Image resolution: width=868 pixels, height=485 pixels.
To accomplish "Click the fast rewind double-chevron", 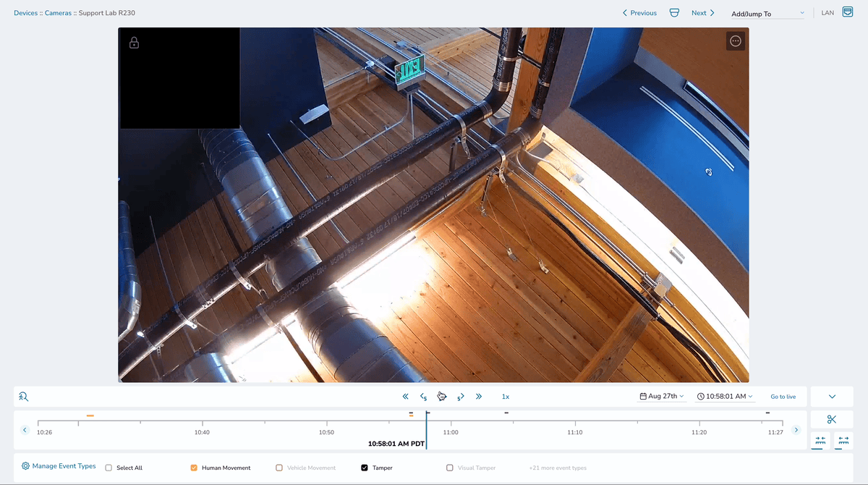I will [405, 397].
